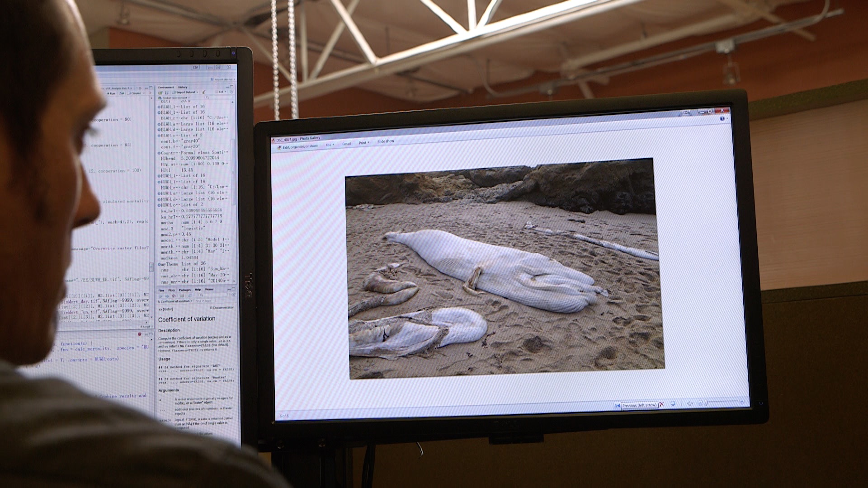Switch to the History tab in RStudio
This screenshot has height=488, width=868.
click(183, 87)
